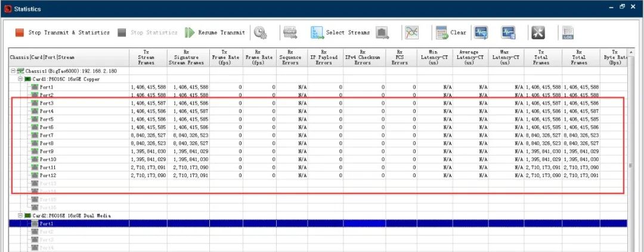
Task: Open the wrench tools settings icon
Action: (x=538, y=33)
